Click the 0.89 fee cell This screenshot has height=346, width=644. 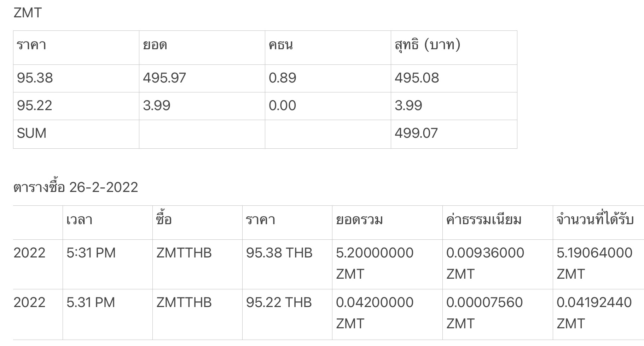[328, 78]
